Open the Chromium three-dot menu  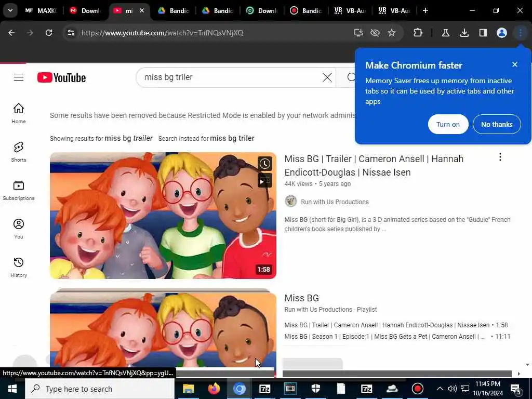(520, 33)
